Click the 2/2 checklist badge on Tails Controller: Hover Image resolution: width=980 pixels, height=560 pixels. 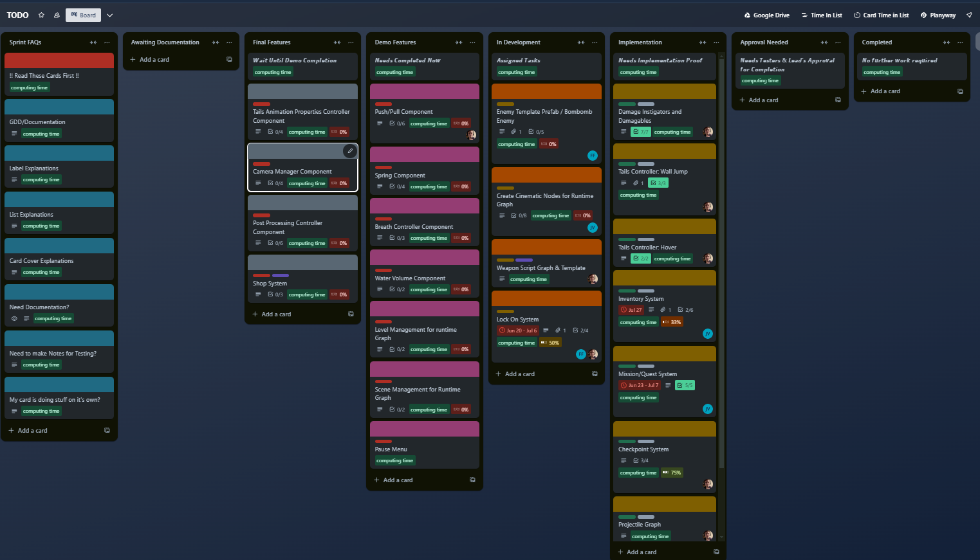[641, 258]
